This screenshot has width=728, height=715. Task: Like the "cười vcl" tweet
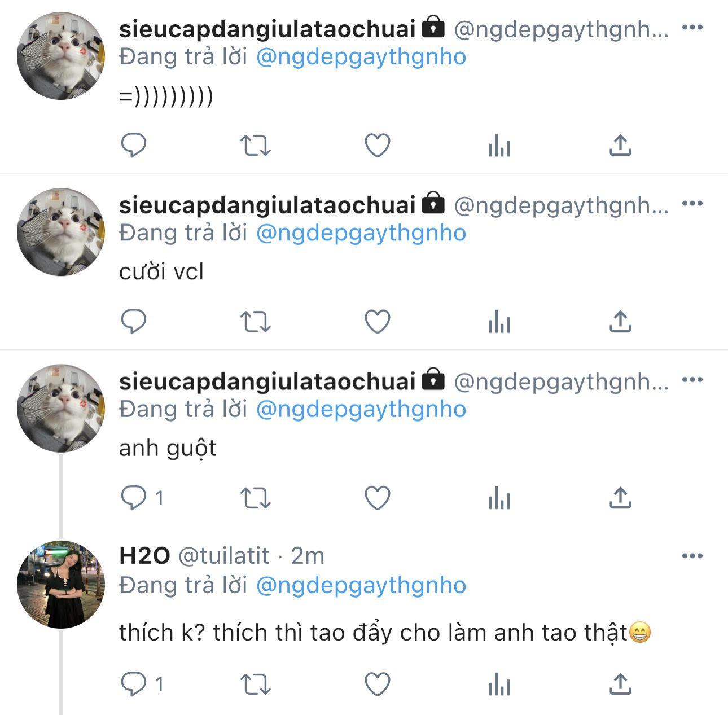[378, 322]
